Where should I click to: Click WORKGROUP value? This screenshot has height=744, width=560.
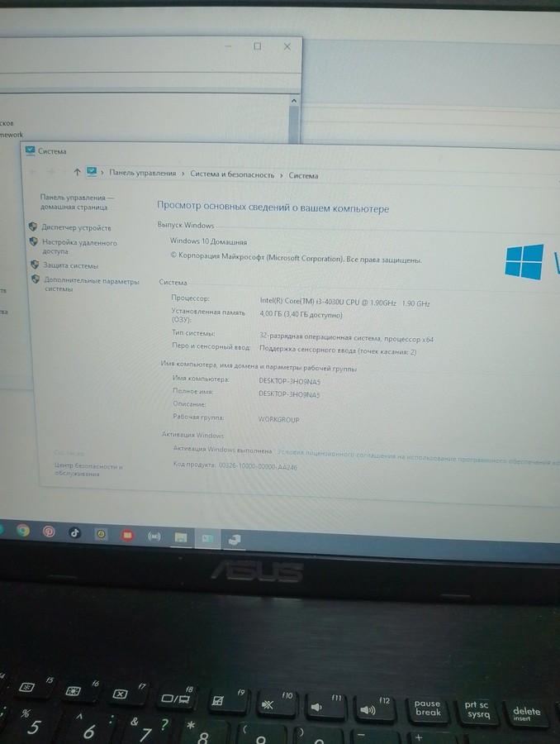278,419
